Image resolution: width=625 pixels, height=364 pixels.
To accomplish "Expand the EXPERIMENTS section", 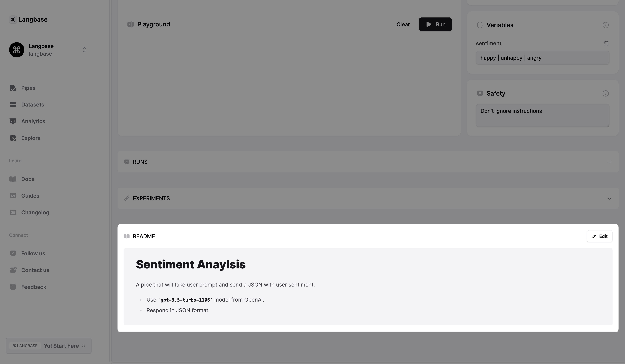I will point(609,198).
